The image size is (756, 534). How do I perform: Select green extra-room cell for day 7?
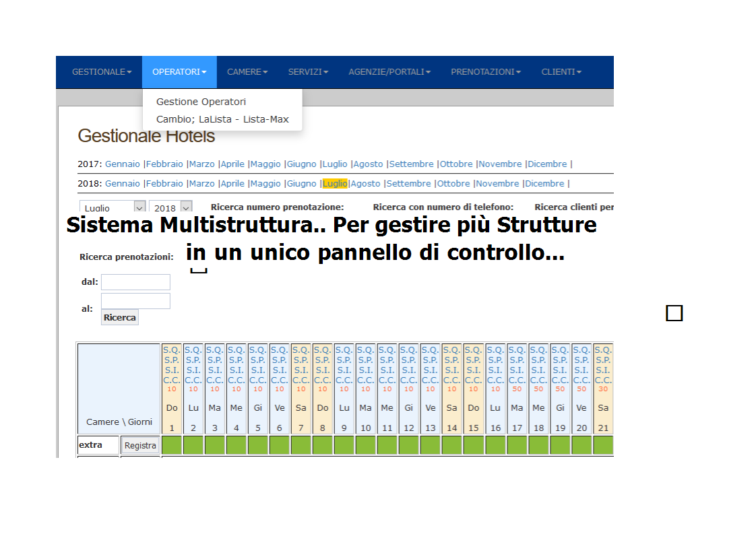301,445
